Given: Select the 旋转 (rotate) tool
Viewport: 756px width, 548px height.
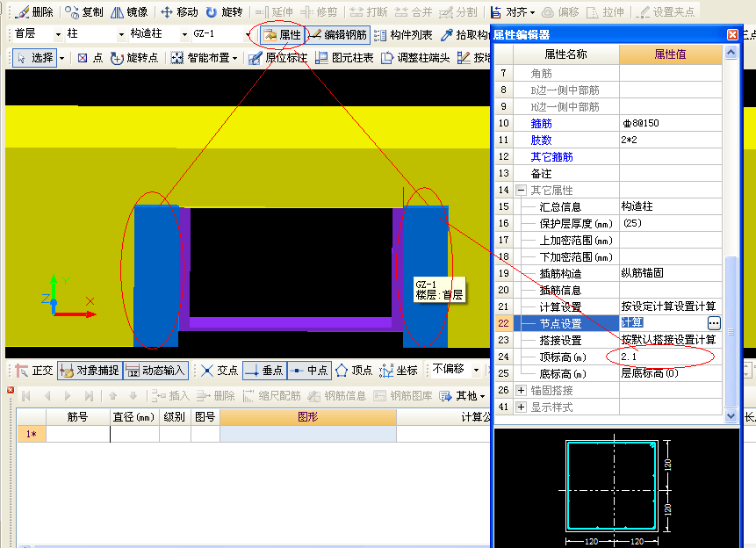Looking at the screenshot, I should (x=224, y=12).
